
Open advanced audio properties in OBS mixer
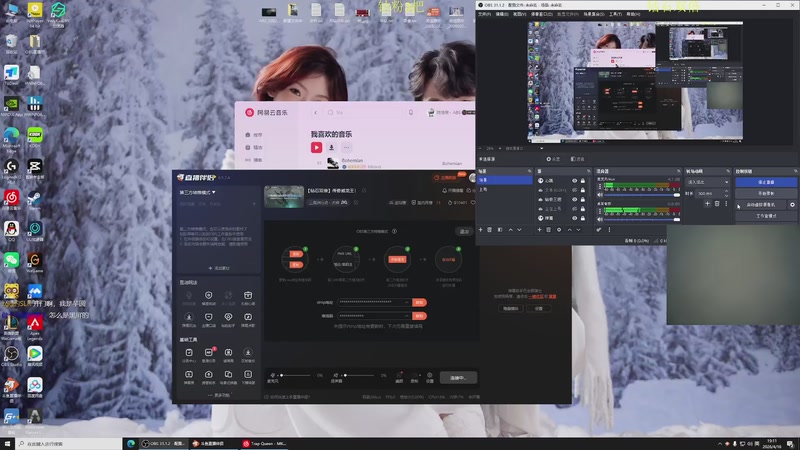tap(599, 230)
